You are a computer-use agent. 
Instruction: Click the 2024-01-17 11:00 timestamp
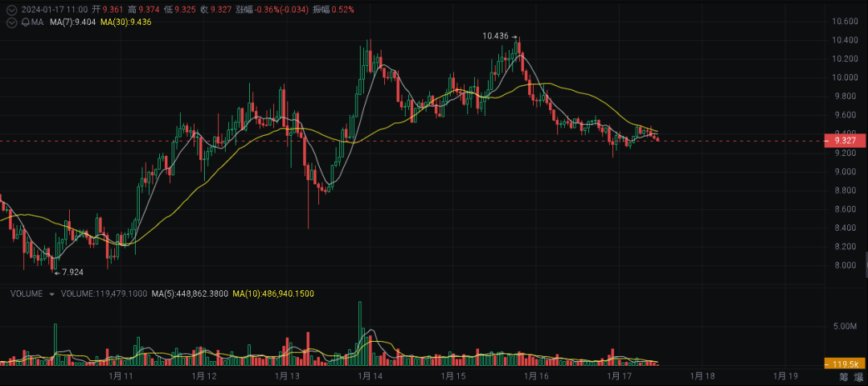tap(53, 10)
